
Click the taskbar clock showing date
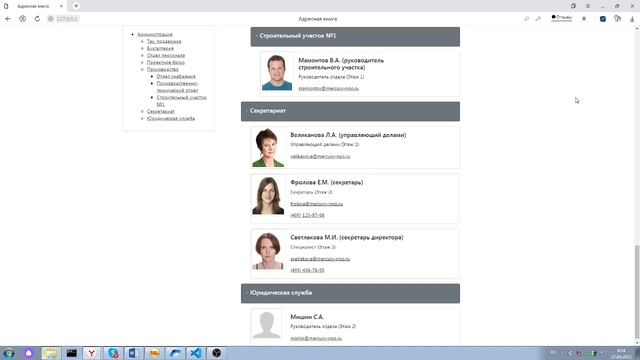[621, 353]
